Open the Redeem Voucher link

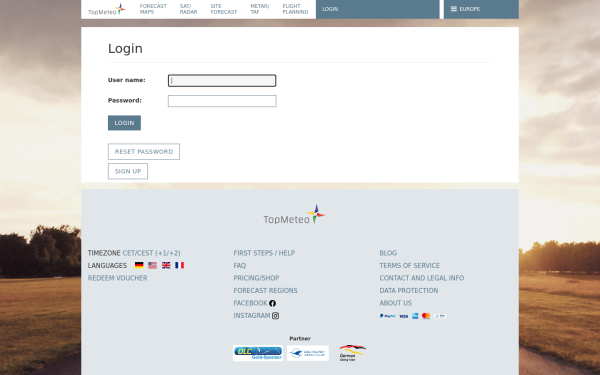(x=117, y=278)
